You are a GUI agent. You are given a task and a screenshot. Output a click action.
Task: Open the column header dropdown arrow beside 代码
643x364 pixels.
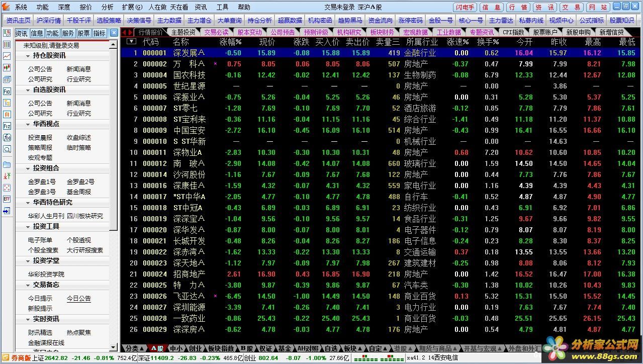click(x=131, y=42)
